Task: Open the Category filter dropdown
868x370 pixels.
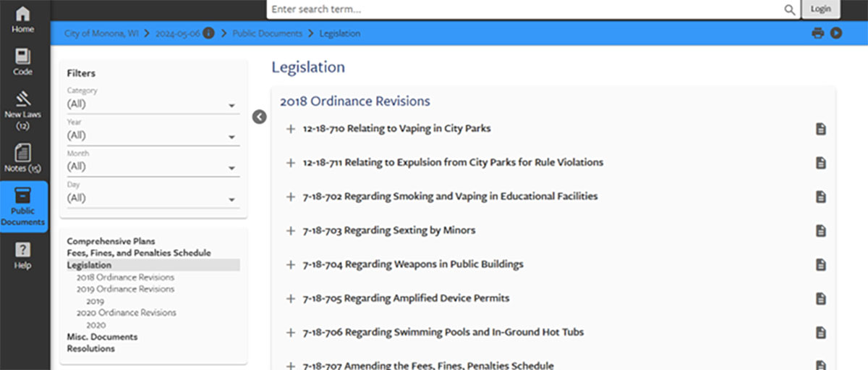Action: [x=152, y=104]
